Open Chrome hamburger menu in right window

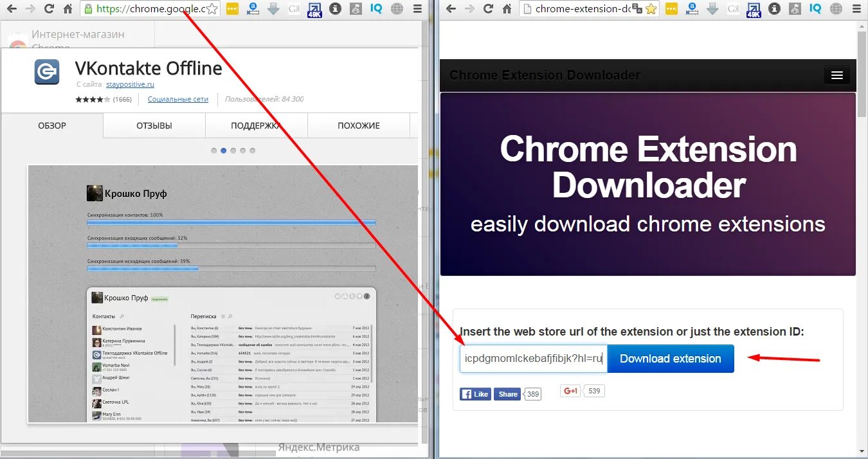pyautogui.click(x=857, y=9)
